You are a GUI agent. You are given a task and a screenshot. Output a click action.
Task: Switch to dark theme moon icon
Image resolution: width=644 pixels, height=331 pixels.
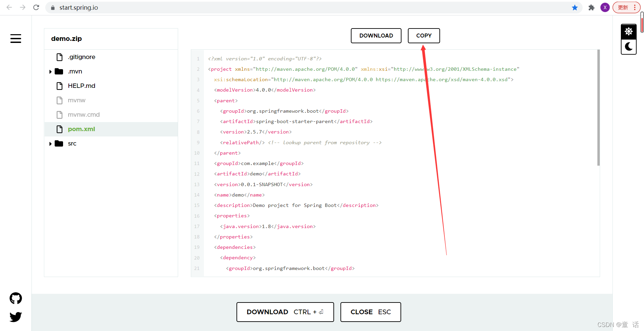[x=629, y=47]
